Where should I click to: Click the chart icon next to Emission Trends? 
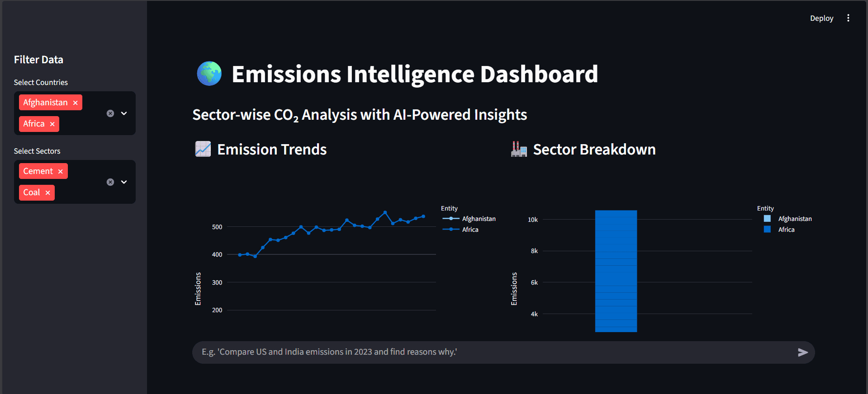point(202,149)
